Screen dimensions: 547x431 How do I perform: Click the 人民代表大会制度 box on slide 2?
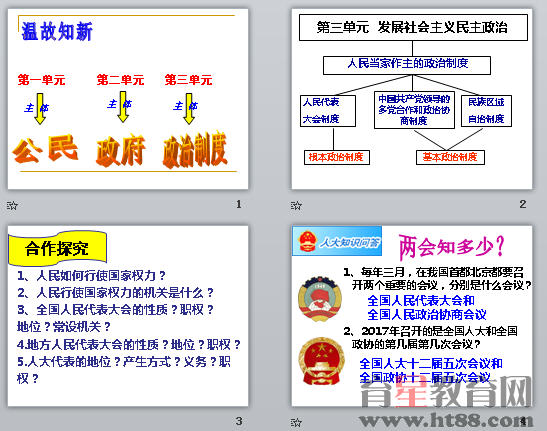(x=328, y=111)
